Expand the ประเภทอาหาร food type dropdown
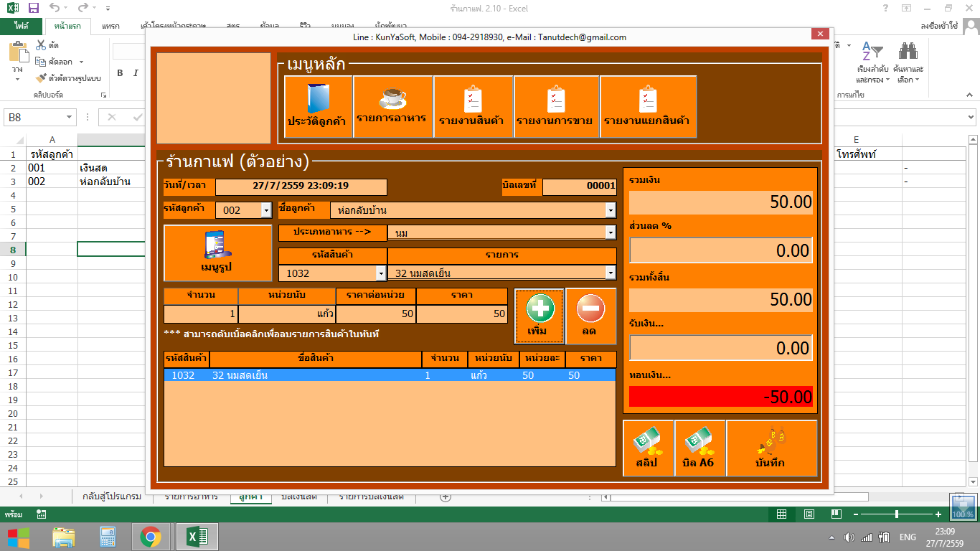The image size is (980, 551). coord(611,233)
